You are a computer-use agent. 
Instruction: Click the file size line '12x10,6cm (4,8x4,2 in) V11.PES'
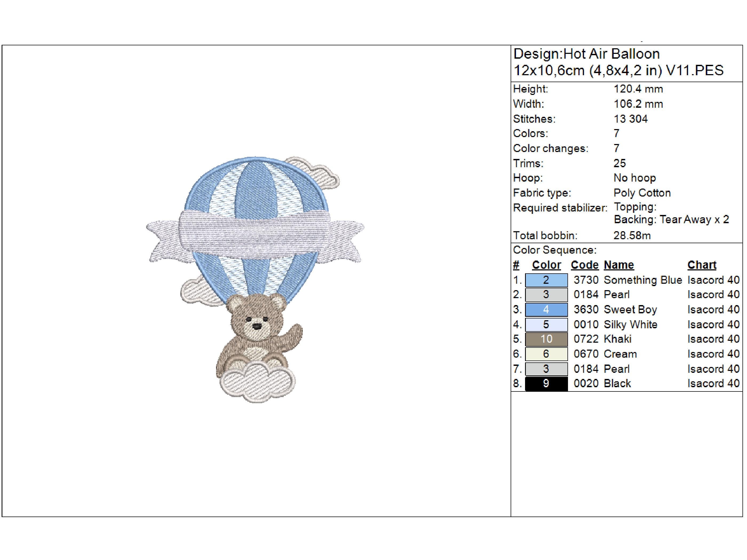pyautogui.click(x=618, y=71)
